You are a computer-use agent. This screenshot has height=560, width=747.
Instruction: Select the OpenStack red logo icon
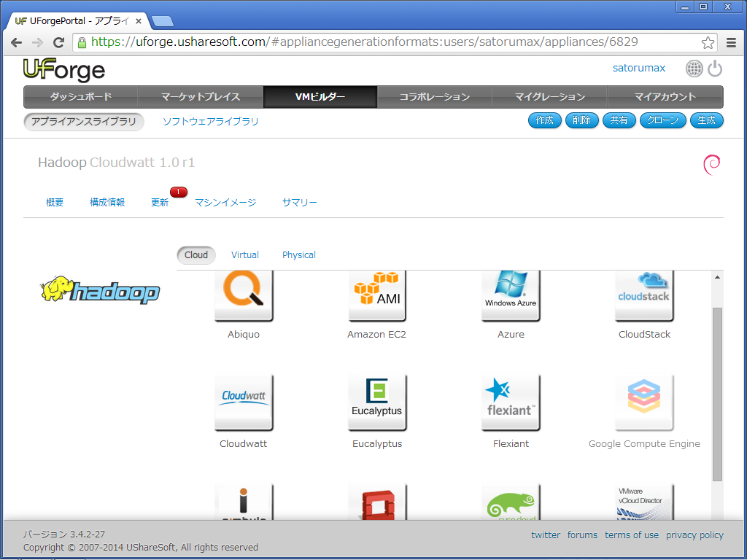[377, 502]
